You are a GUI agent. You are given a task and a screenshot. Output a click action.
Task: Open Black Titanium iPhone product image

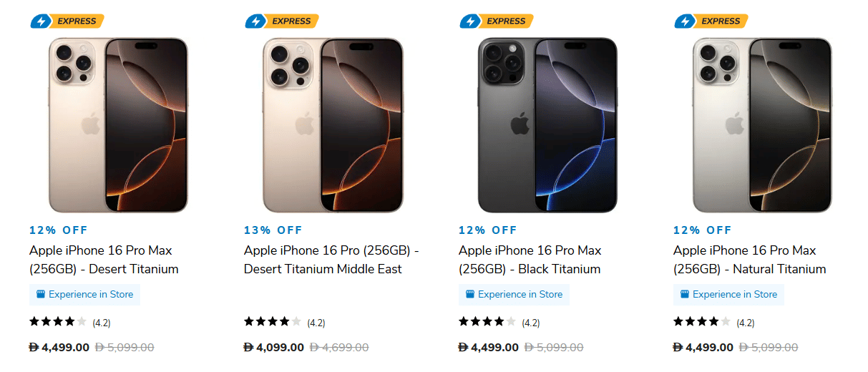(x=547, y=125)
